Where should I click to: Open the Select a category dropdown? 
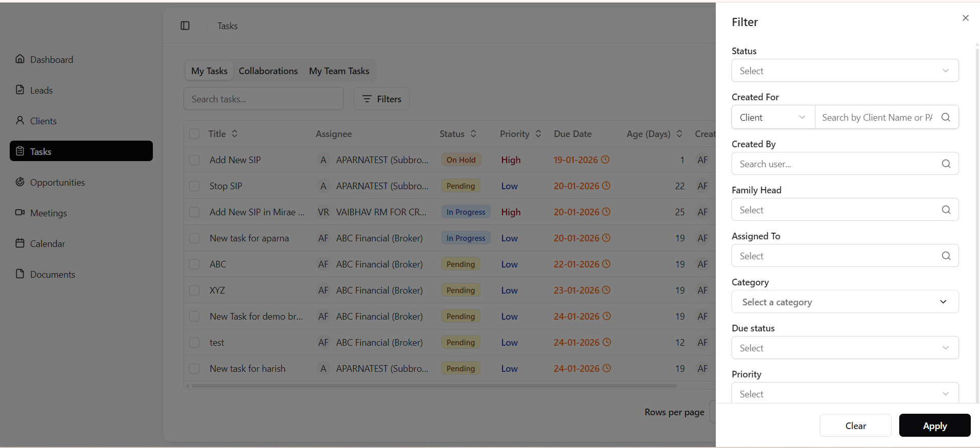(845, 302)
